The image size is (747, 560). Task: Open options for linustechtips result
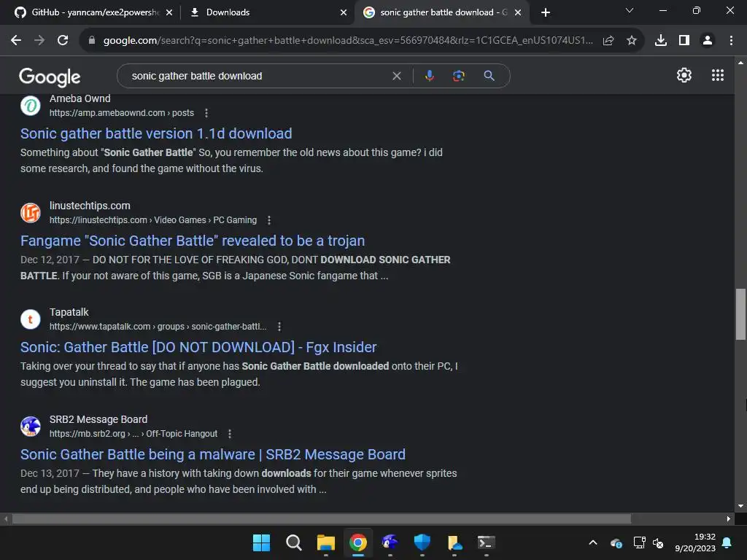tap(269, 220)
